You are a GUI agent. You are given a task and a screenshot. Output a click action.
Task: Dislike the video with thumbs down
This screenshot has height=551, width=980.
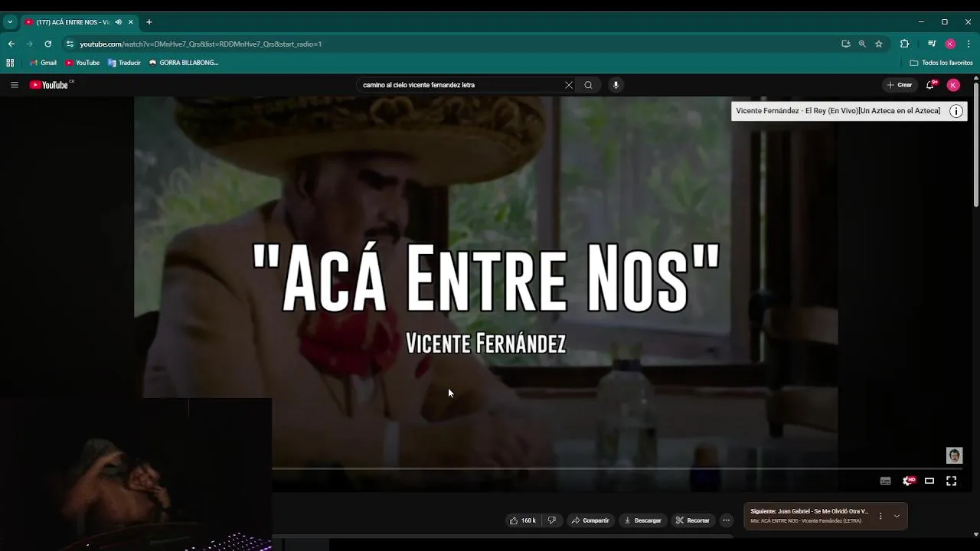(551, 520)
